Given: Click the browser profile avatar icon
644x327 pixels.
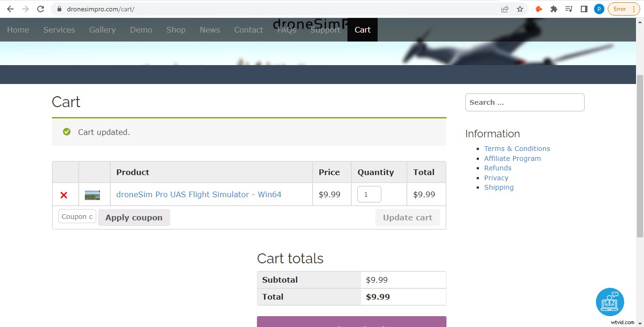Looking at the screenshot, I should [599, 8].
